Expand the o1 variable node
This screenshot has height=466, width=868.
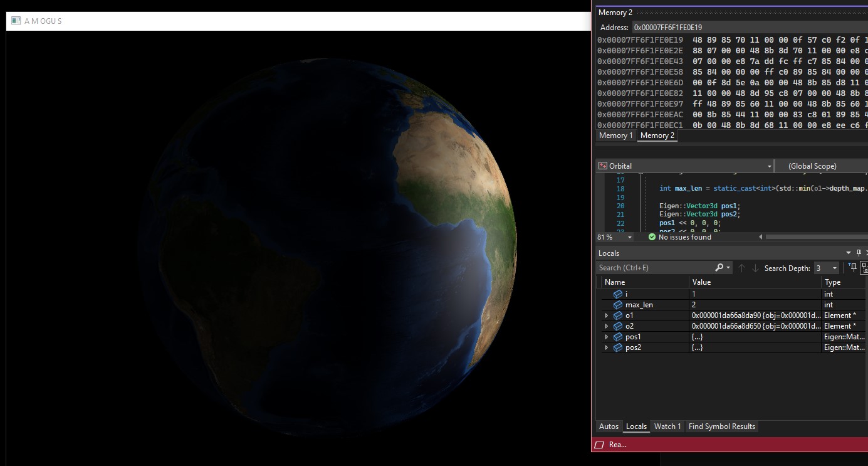click(606, 315)
